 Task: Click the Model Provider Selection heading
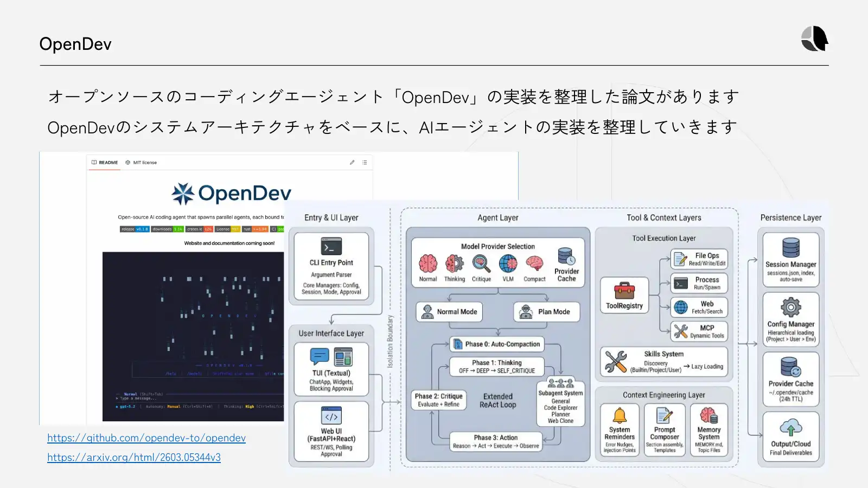click(498, 246)
